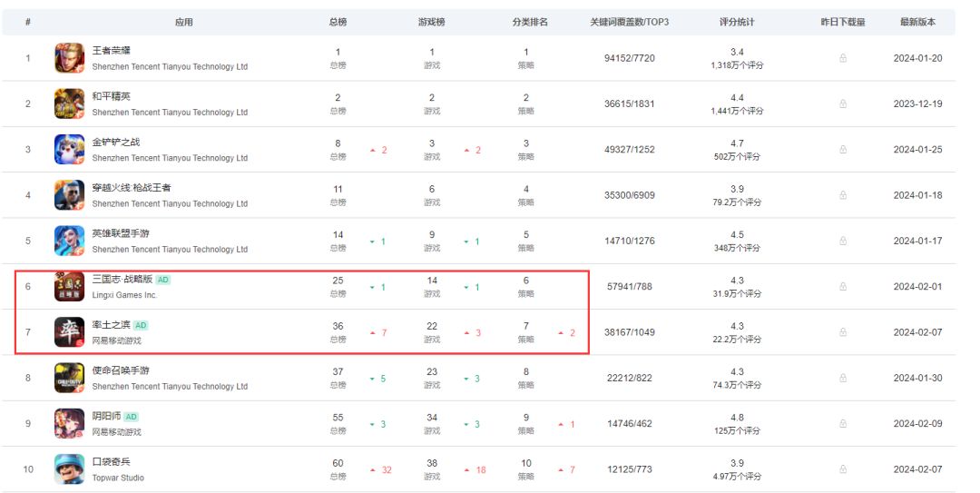Click the 4.97万个评分 rating count

tap(737, 476)
